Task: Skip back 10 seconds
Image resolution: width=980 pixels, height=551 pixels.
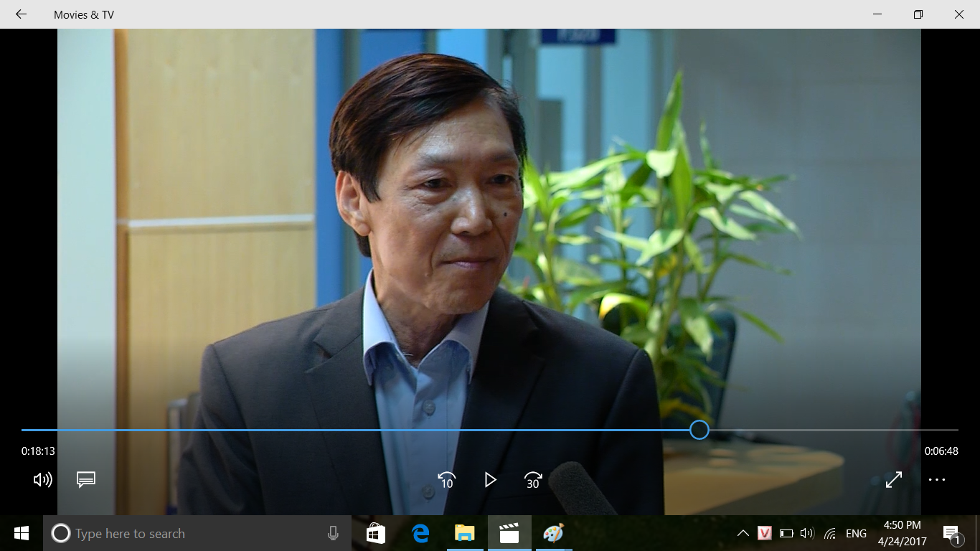Action: tap(446, 480)
